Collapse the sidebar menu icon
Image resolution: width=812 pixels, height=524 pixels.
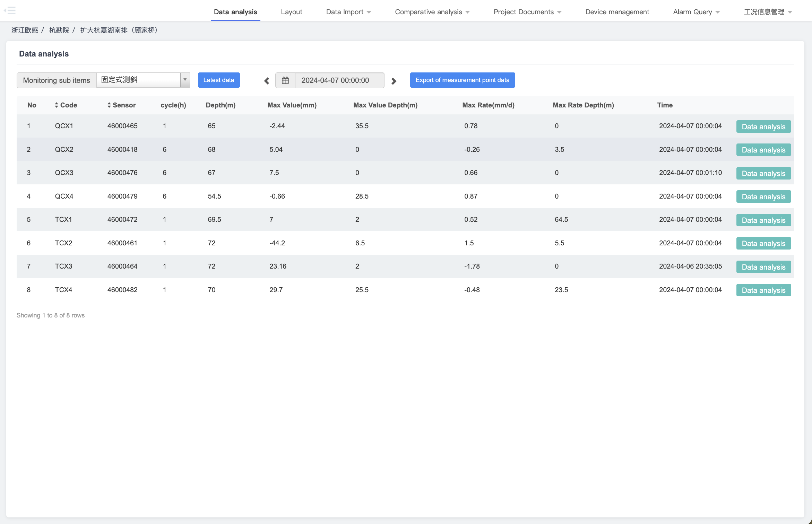pos(10,10)
